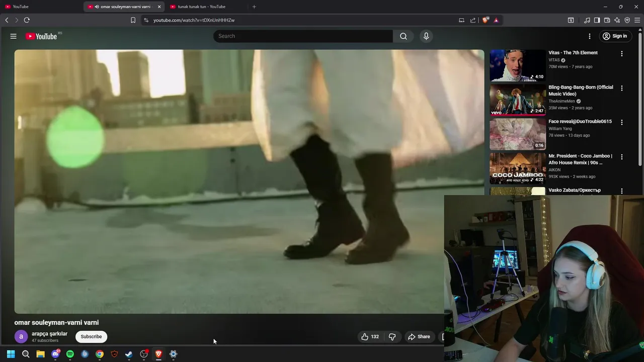Click the Share button under video
The height and width of the screenshot is (362, 644).
pos(419,337)
